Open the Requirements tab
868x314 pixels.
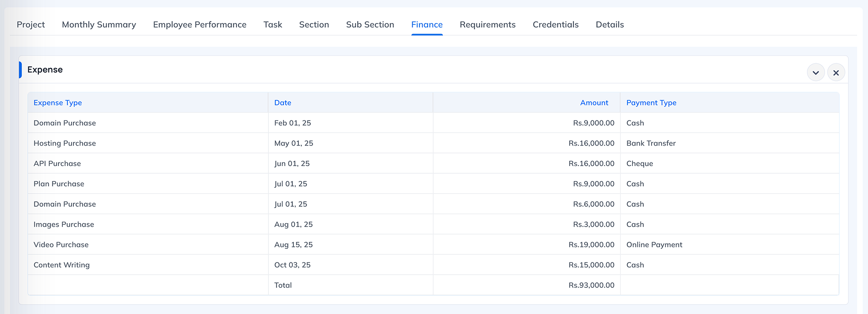pyautogui.click(x=487, y=24)
